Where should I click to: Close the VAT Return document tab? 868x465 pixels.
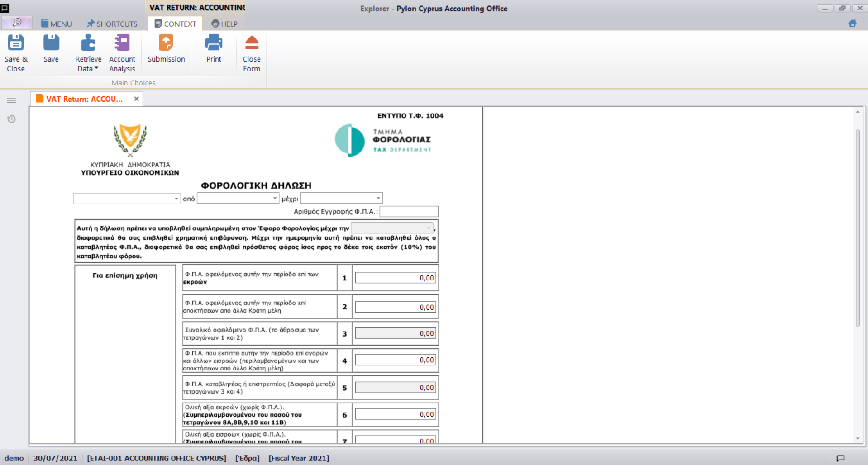pyautogui.click(x=136, y=99)
